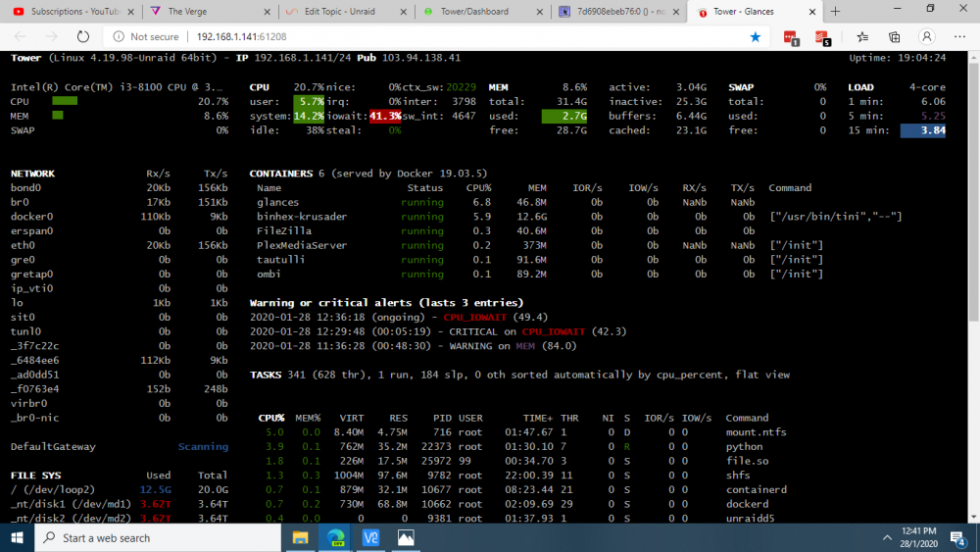Open the Edit Topic - Unraid tab
980x552 pixels.
(346, 11)
